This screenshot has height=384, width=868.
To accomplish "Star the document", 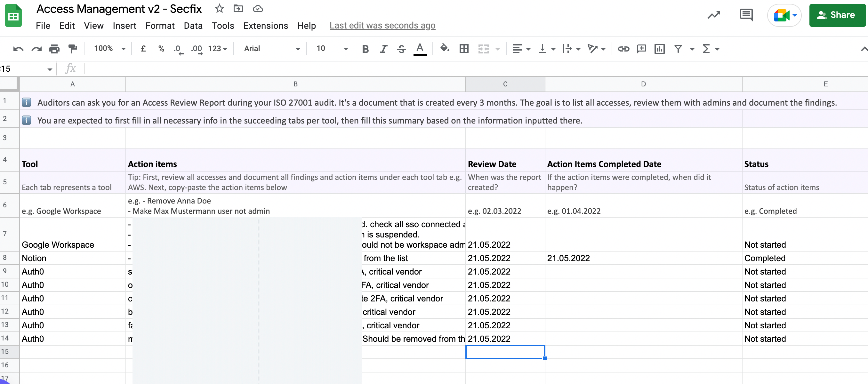I will point(219,8).
